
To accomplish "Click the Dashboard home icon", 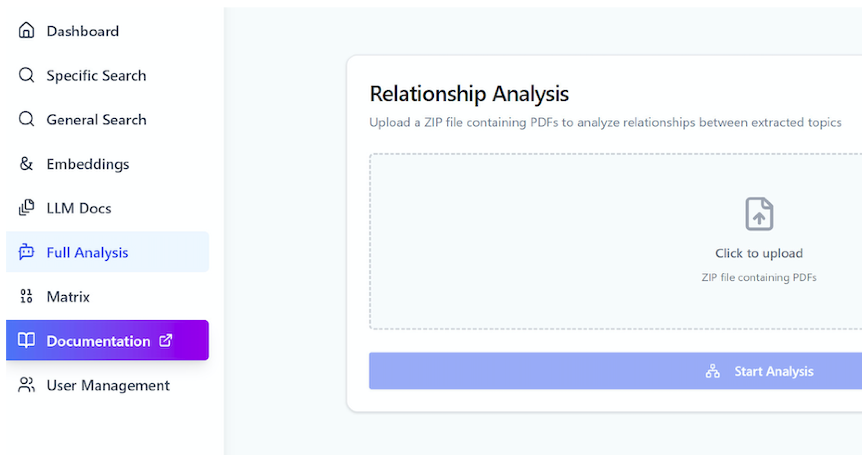I will pyautogui.click(x=26, y=31).
